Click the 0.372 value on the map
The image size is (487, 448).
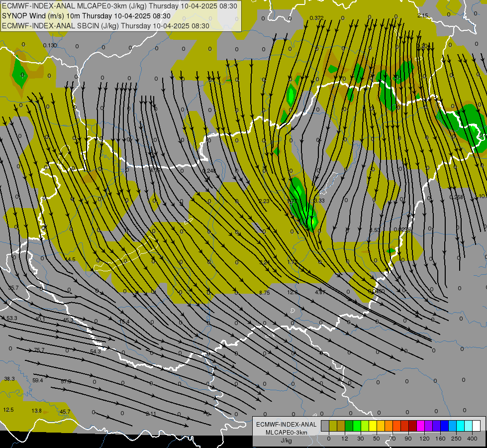[x=316, y=18]
